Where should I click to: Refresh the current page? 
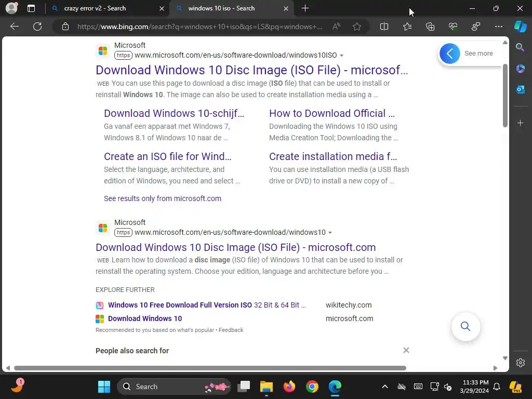[x=37, y=26]
